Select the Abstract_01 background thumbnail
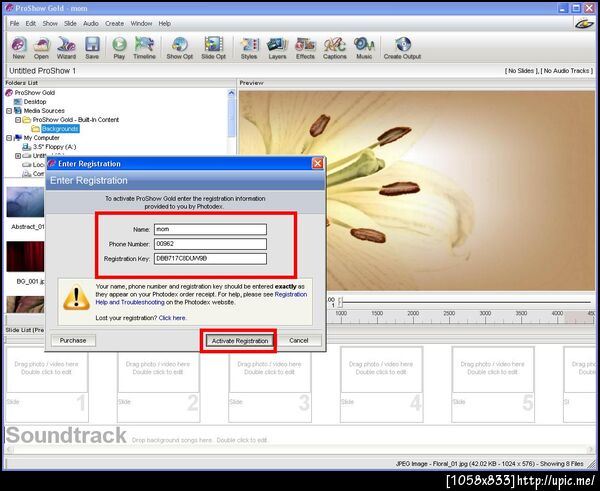Screen dimensions: 600x491 [25, 202]
